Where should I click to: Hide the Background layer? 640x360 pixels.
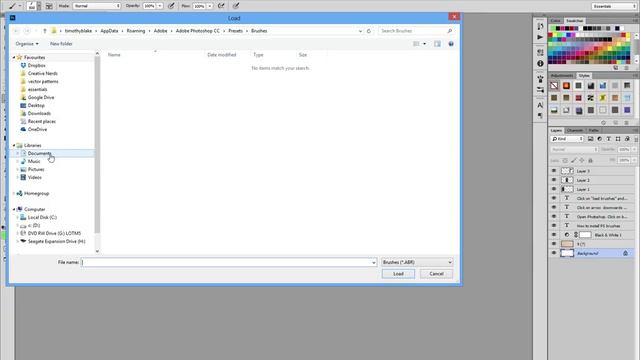point(554,253)
